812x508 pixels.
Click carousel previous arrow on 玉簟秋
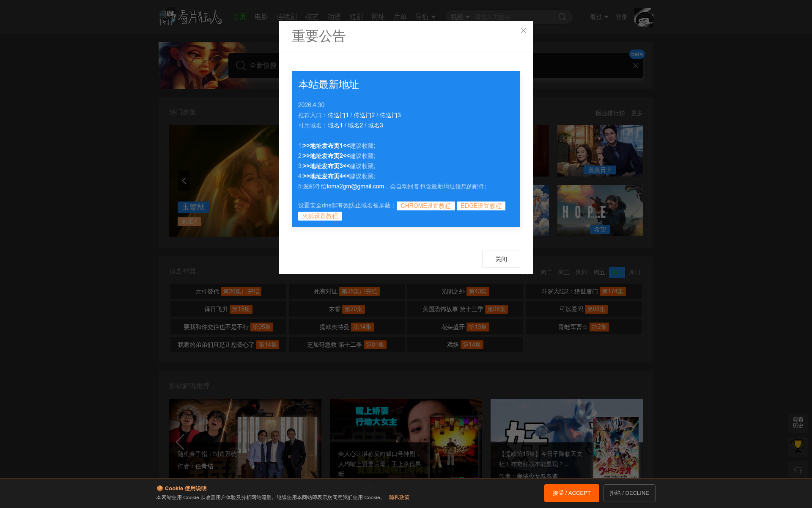click(x=184, y=181)
